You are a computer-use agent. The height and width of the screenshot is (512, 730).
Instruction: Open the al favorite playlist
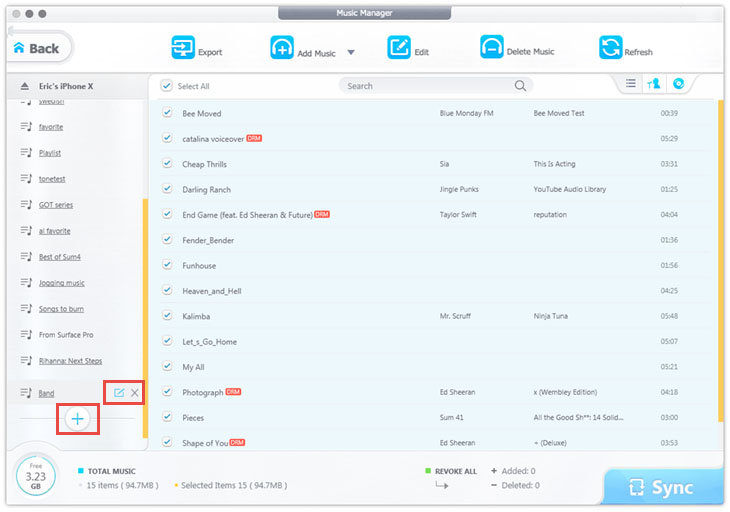[54, 231]
